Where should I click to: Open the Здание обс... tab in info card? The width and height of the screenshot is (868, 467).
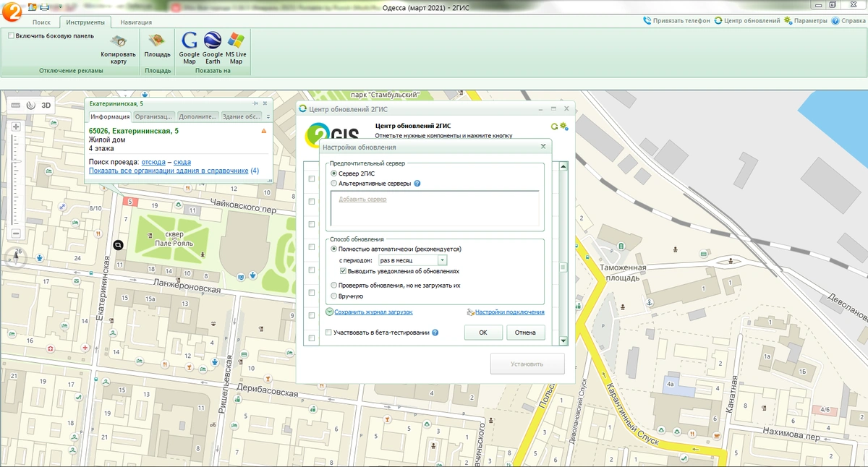point(242,116)
